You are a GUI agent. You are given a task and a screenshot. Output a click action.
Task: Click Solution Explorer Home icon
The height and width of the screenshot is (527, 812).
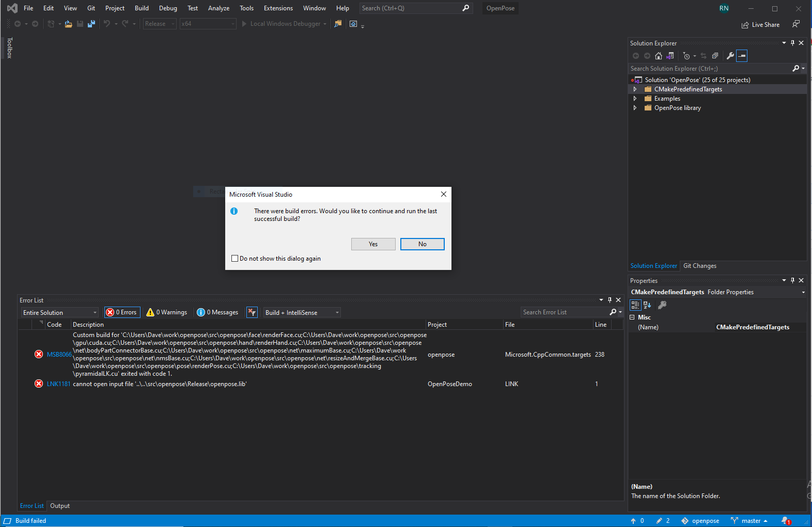(658, 56)
